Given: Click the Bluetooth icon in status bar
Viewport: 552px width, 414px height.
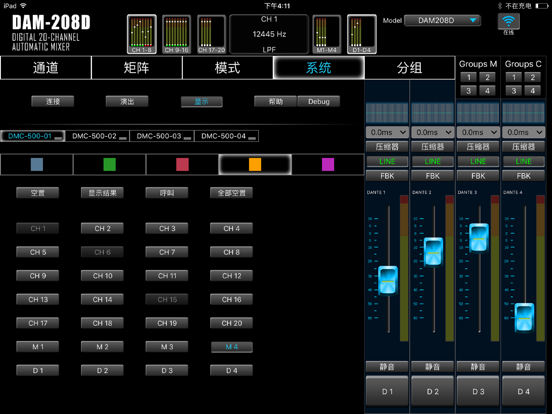Looking at the screenshot, I should 500,6.
